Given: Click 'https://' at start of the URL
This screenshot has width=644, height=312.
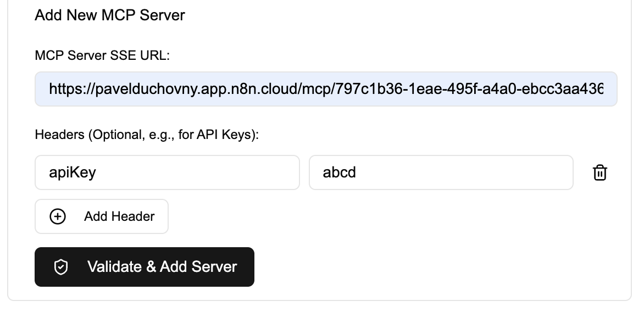Looking at the screenshot, I should [71, 88].
